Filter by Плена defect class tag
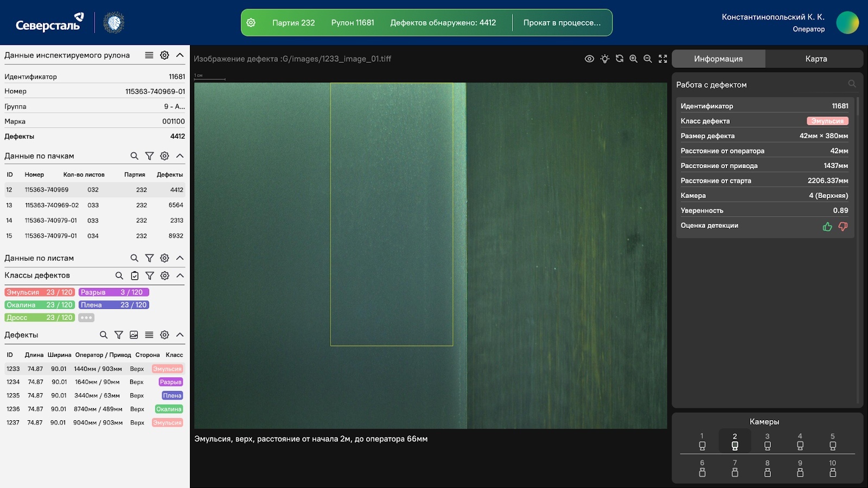The image size is (868, 488). click(x=114, y=305)
